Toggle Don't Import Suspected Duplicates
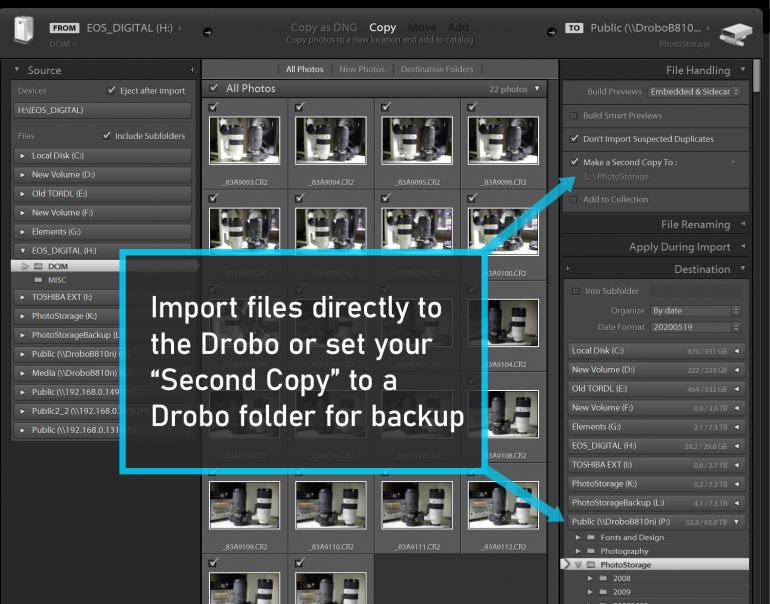 574,138
